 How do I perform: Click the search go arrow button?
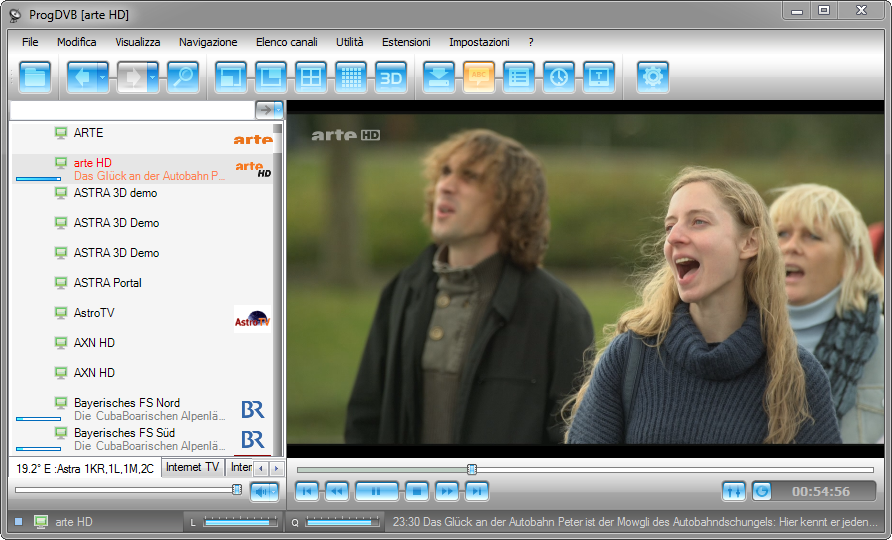(x=265, y=109)
